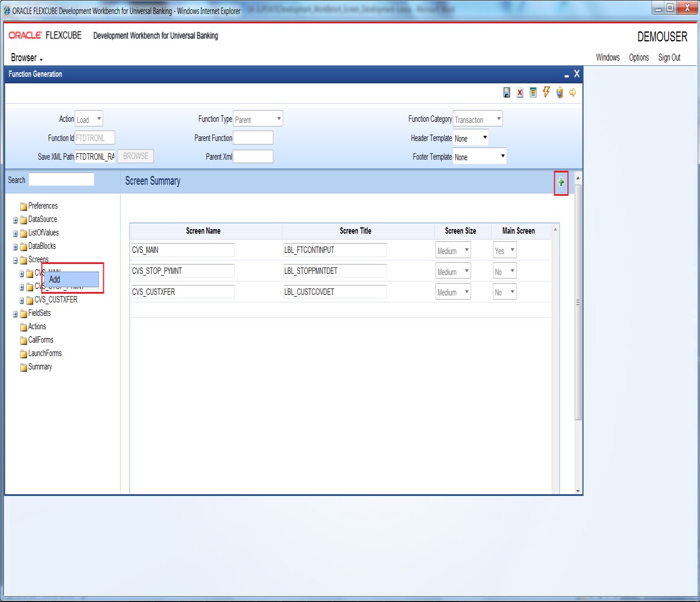This screenshot has width=700, height=602.
Task: Click the red X icon in toolbar
Action: tap(520, 93)
